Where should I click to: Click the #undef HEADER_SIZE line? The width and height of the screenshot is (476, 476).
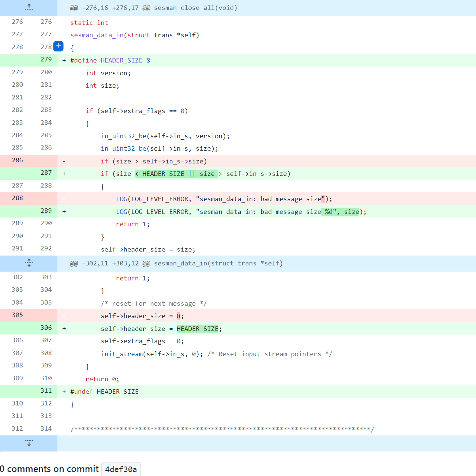pyautogui.click(x=104, y=392)
